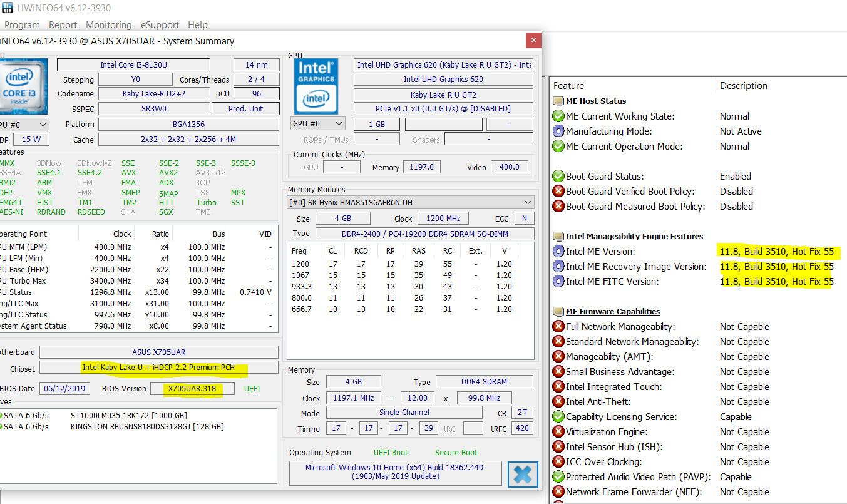The image size is (847, 504).
Task: Select the KINGSTON RBUSNS8180DS3128GJ drive entry
Action: coord(147,427)
